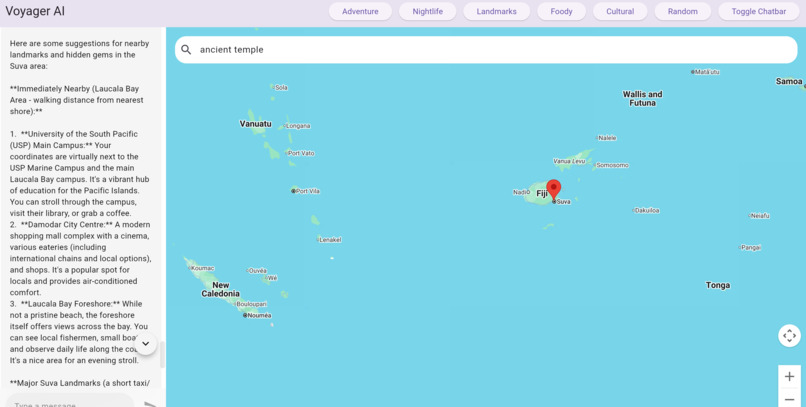Click 'University of the South Pacific' chat text
The width and height of the screenshot is (806, 407).
point(83,134)
